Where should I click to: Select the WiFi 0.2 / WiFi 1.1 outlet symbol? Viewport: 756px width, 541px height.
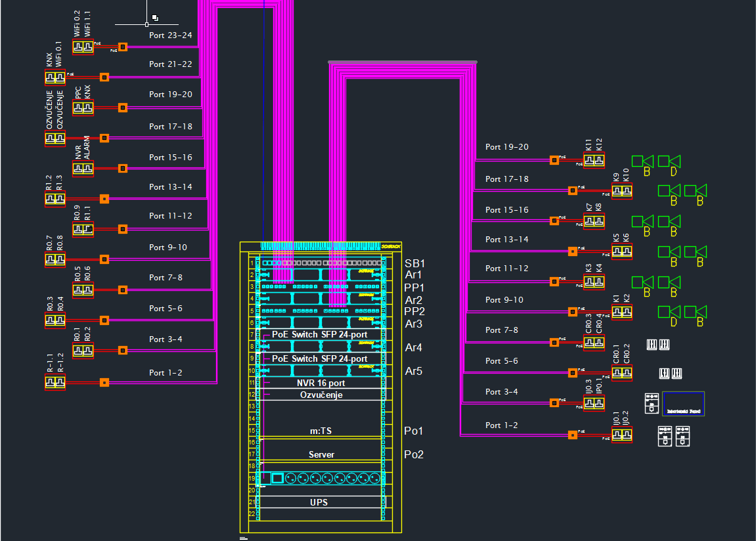click(83, 47)
